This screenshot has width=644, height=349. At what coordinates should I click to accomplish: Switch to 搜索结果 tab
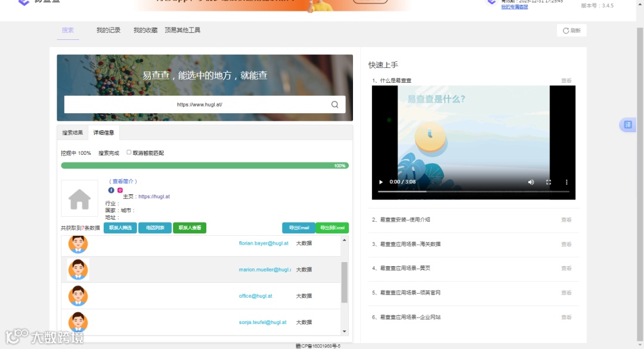tap(72, 132)
